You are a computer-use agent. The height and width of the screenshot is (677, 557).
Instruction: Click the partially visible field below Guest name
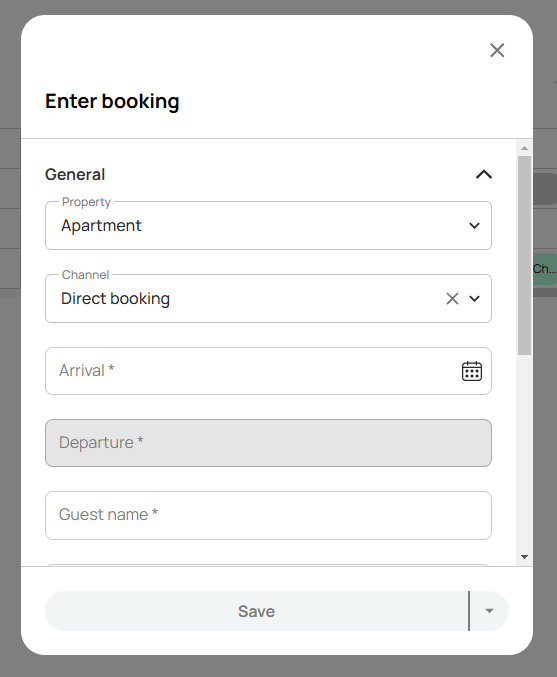point(268,565)
